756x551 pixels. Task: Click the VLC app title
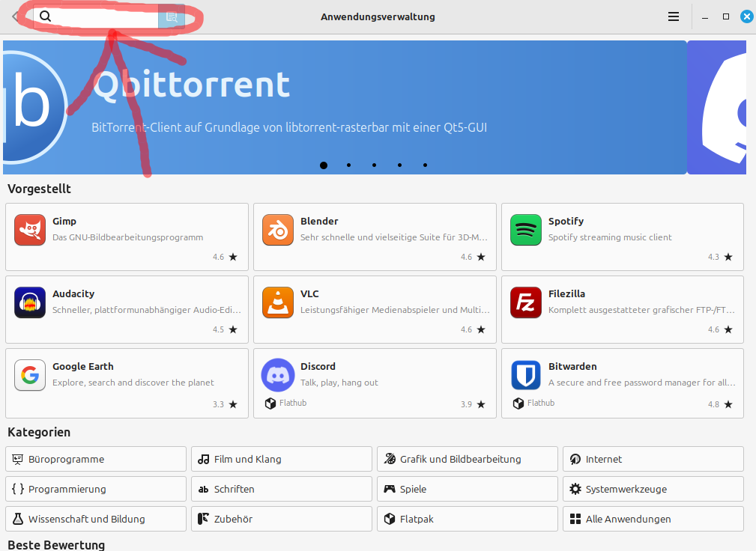point(309,293)
